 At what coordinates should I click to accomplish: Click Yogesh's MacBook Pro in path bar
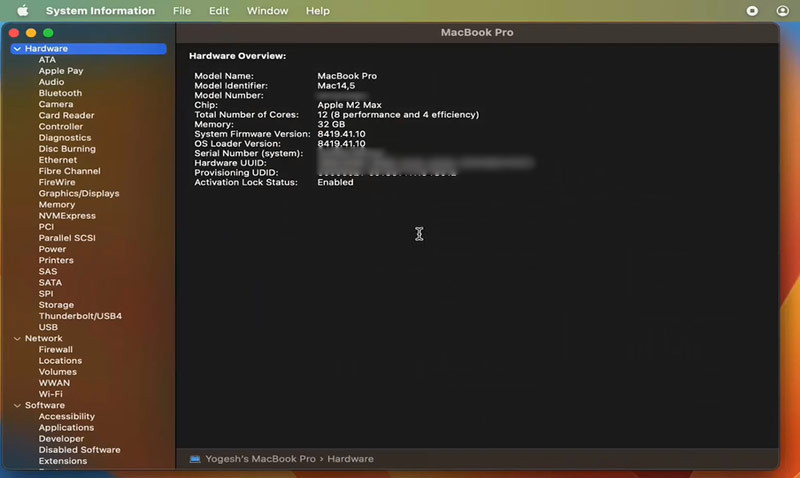tap(260, 459)
